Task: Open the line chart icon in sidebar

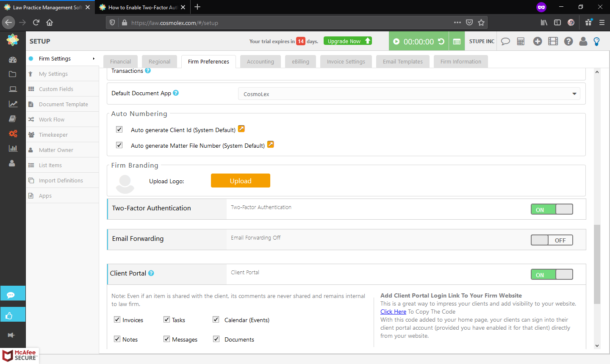Action: coord(13,104)
